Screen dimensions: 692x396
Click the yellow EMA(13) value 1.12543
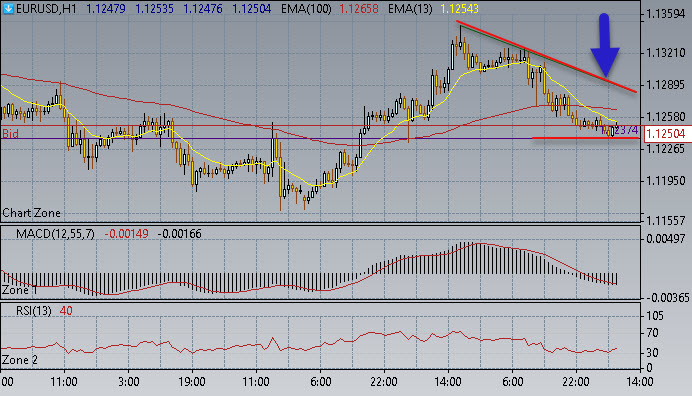[x=458, y=9]
